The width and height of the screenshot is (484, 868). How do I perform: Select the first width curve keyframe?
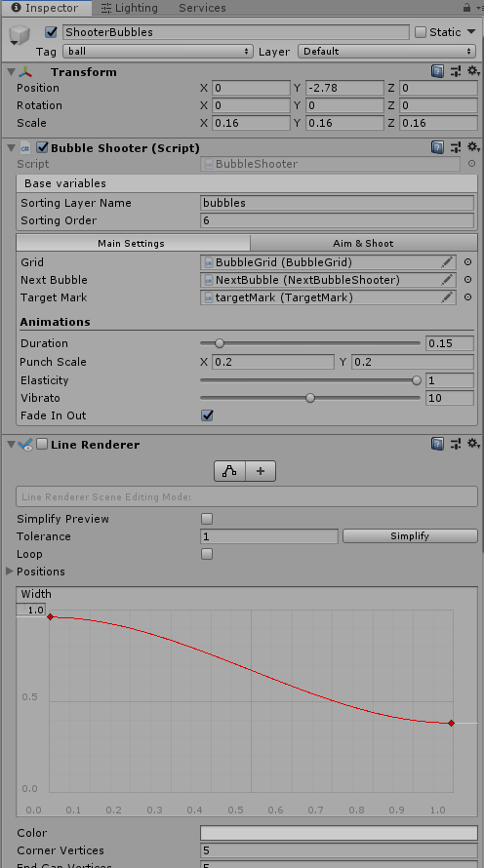pos(51,616)
